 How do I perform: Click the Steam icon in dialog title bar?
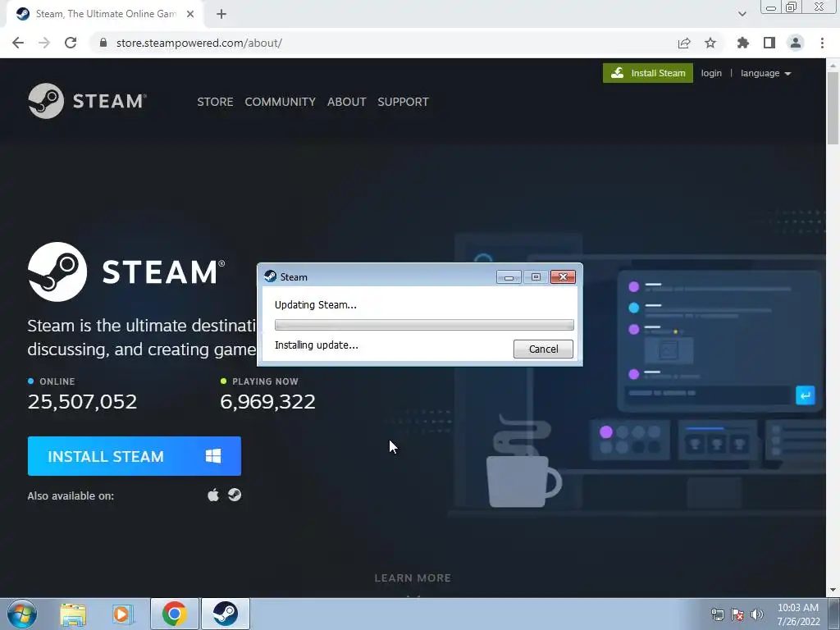[271, 276]
